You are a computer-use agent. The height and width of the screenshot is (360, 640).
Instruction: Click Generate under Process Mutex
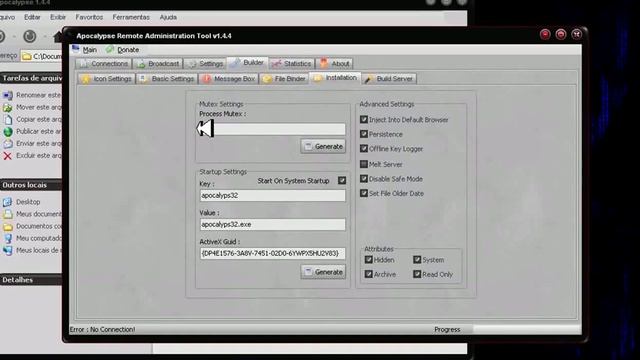(x=323, y=147)
